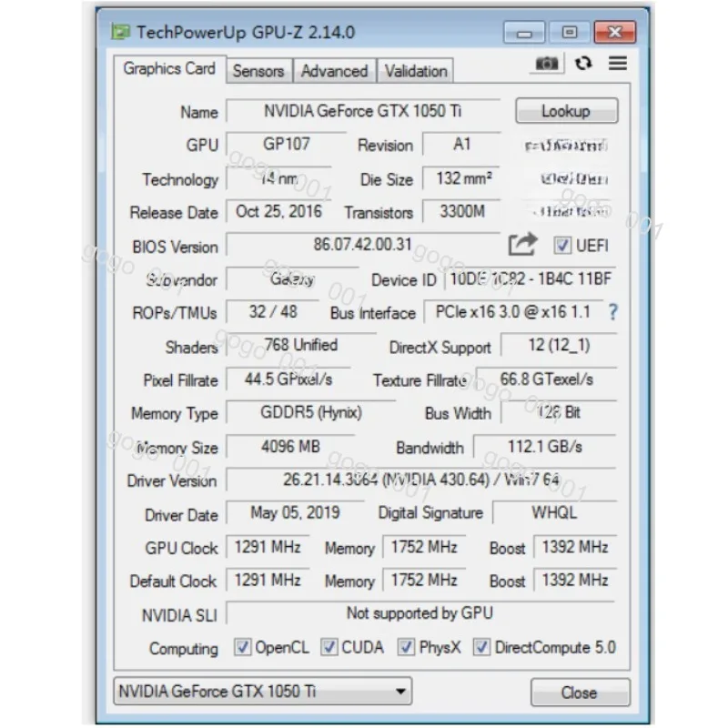The image size is (728, 728).
Task: Click the Bus Width field 128 Bit
Action: pyautogui.click(x=559, y=412)
